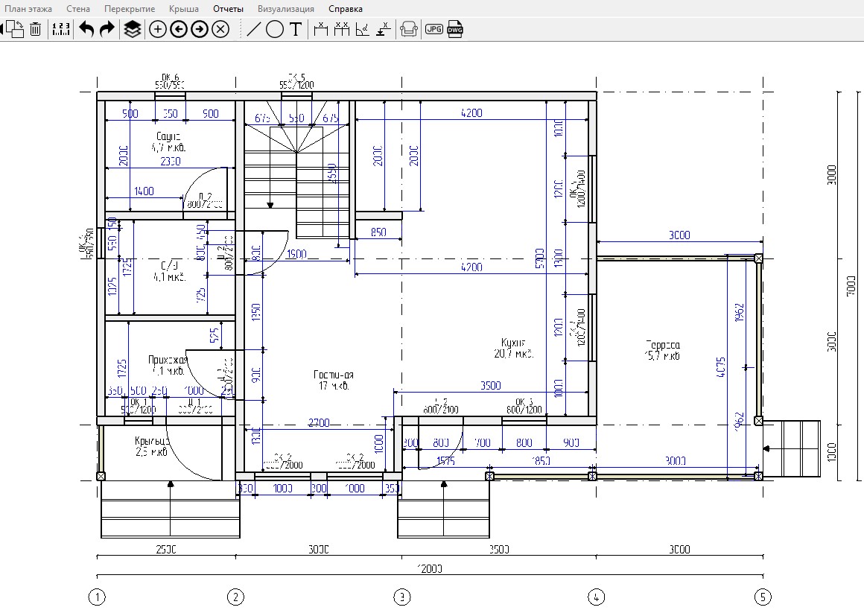864x616 pixels.
Task: Select the circle drawing tool
Action: (274, 29)
